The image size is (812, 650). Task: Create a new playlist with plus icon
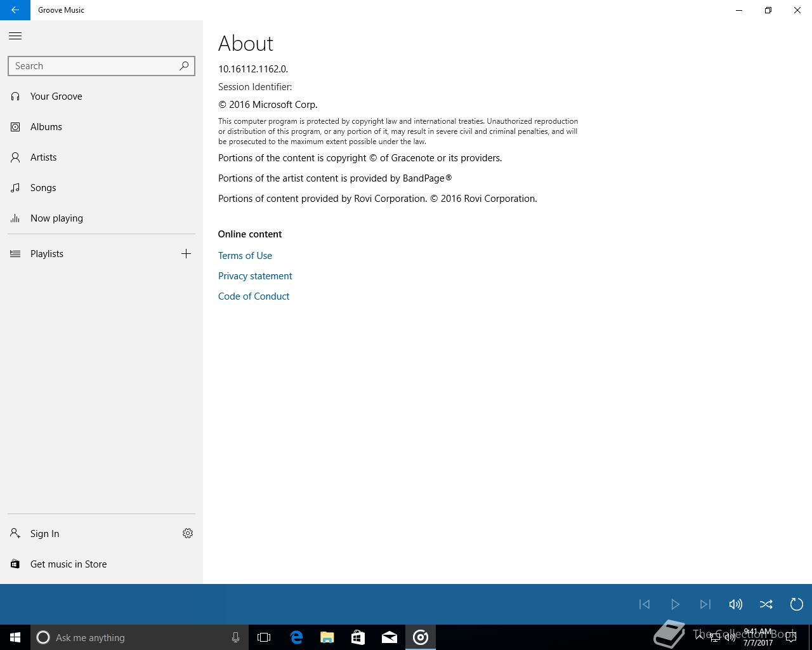point(186,254)
